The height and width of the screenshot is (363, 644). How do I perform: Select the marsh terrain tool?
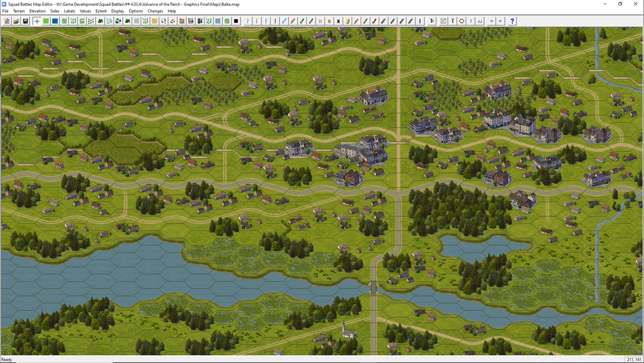click(109, 20)
